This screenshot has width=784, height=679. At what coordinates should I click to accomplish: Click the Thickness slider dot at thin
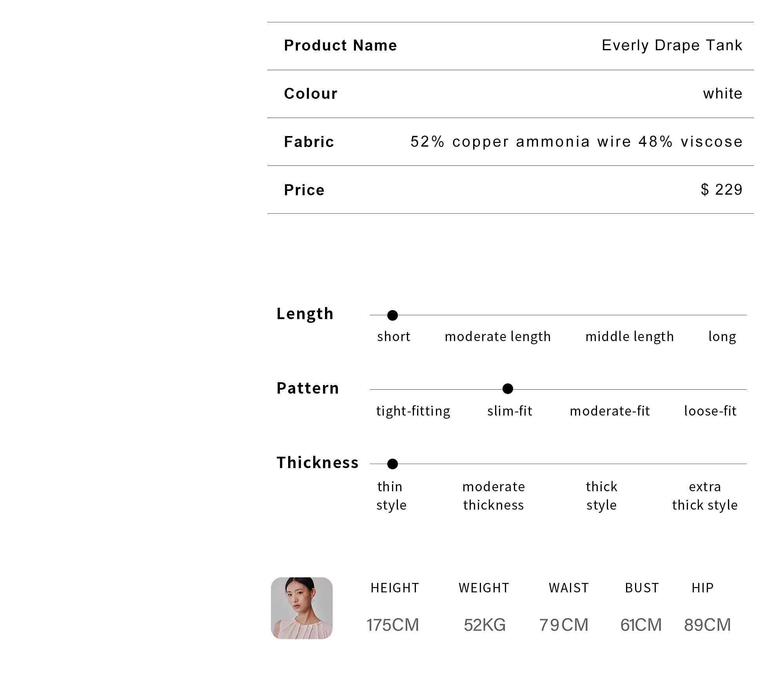tap(392, 464)
